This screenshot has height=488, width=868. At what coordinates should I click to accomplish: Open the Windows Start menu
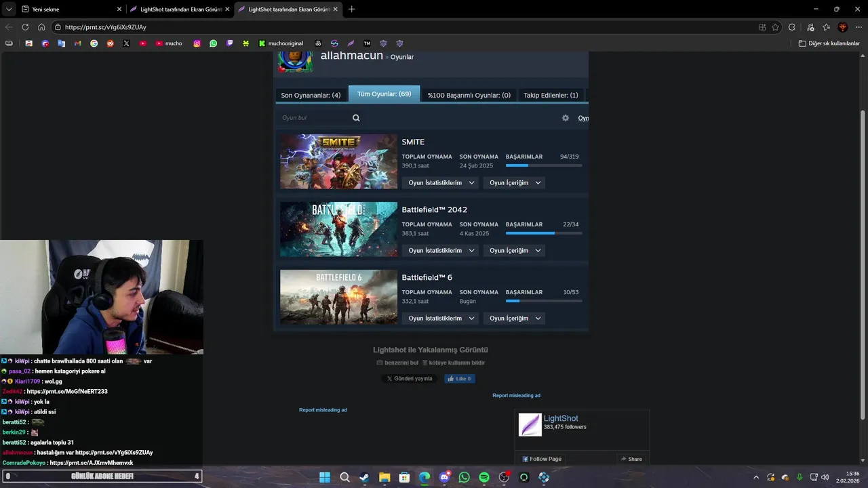coord(325,477)
